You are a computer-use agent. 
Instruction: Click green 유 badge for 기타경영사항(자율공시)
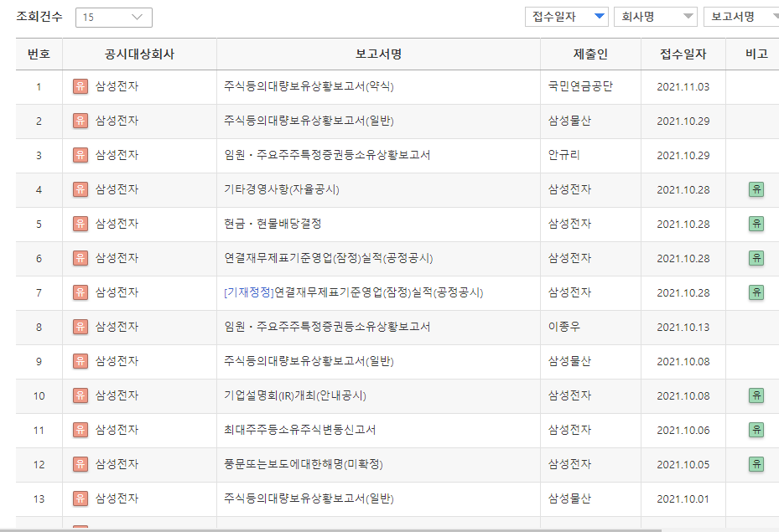click(756, 189)
